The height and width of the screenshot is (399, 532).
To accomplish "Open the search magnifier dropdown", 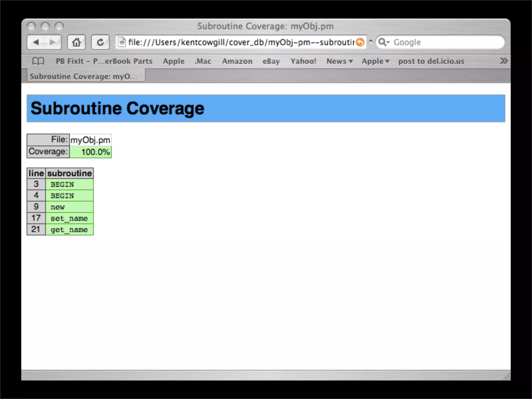I will coord(384,42).
